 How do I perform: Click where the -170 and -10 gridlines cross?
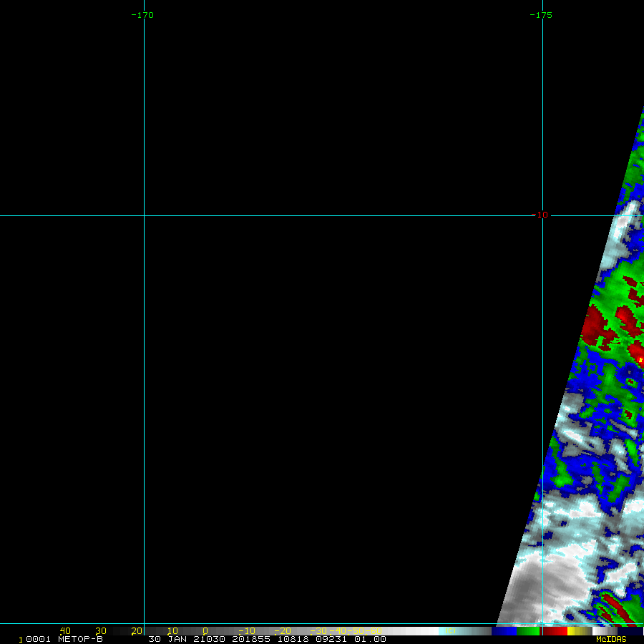(144, 215)
